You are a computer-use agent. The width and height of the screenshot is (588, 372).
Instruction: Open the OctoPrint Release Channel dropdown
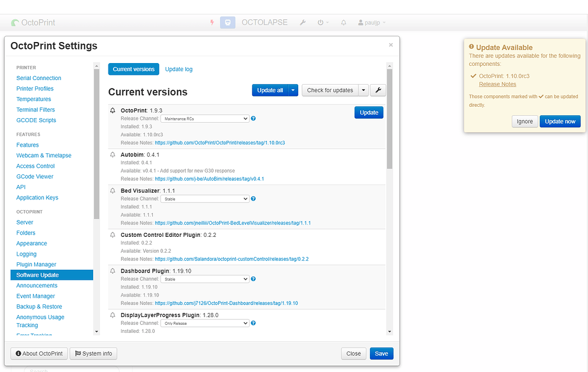[x=205, y=118]
